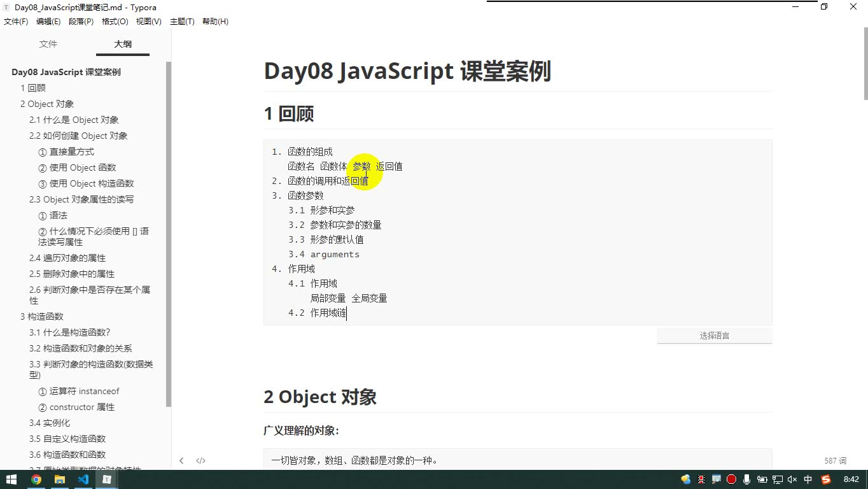Switch to the 大纲 outline tab
This screenshot has width=868, height=489.
(x=123, y=44)
